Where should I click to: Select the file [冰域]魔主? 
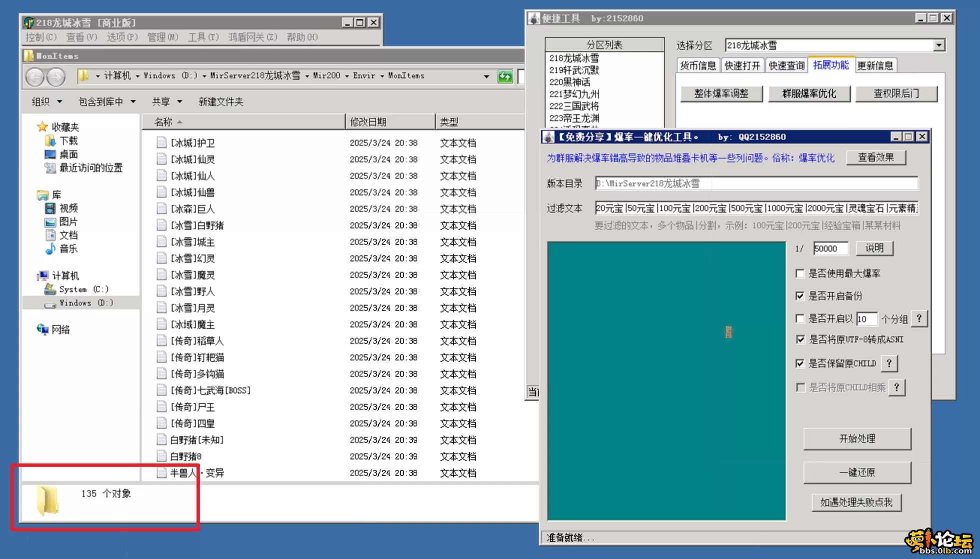click(x=192, y=324)
